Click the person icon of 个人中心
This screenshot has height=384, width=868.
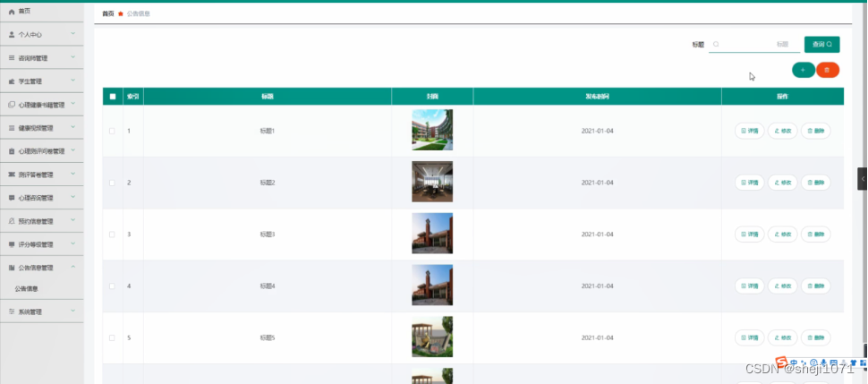(x=12, y=34)
